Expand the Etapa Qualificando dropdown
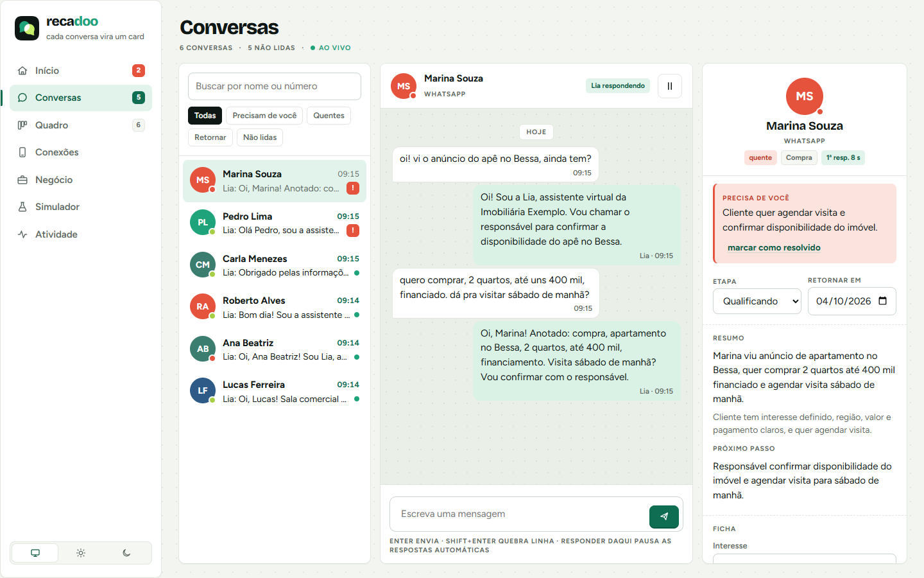 coord(757,301)
